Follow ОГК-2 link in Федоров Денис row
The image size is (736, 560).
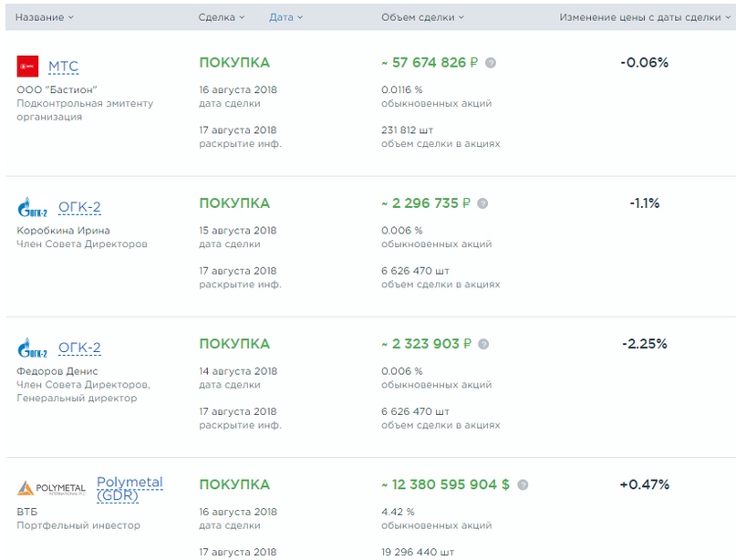(79, 347)
